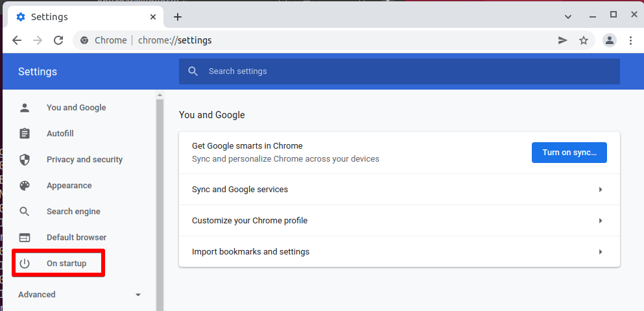Open the profile avatar menu
This screenshot has height=311, width=644.
pyautogui.click(x=610, y=40)
